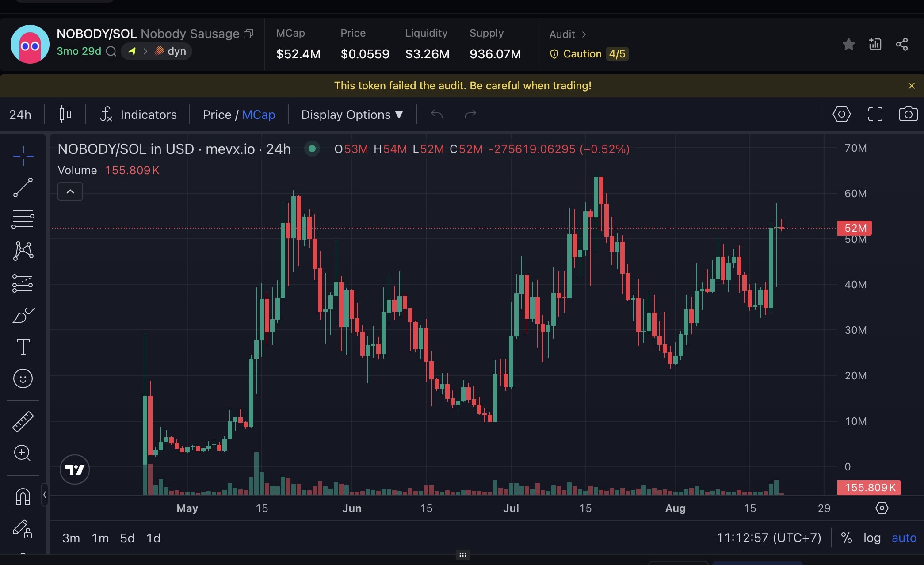Redo the last chart action
The image size is (924, 565).
pos(470,115)
